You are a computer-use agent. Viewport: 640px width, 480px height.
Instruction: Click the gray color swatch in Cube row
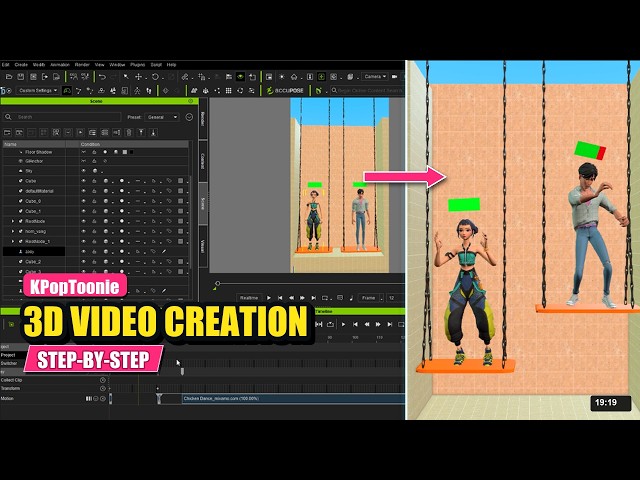click(x=181, y=181)
